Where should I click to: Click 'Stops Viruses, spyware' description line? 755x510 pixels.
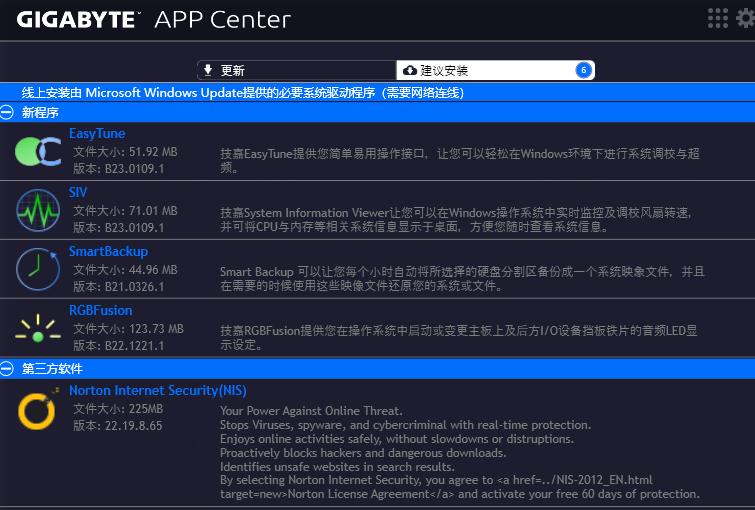pos(405,425)
